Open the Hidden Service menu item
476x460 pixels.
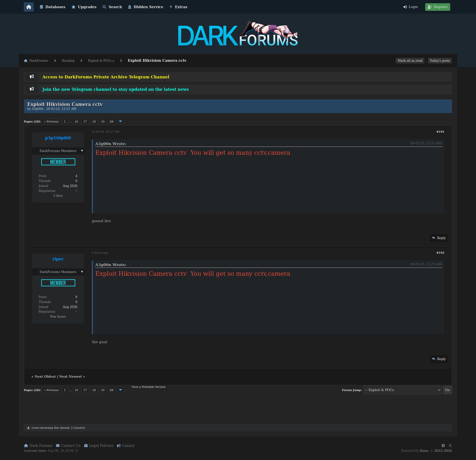[x=146, y=7]
